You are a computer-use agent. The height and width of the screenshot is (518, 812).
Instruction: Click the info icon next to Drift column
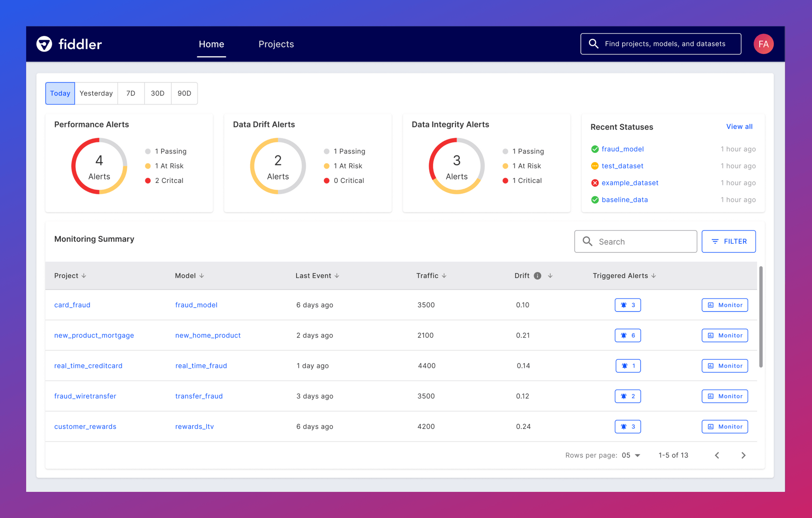tap(538, 275)
